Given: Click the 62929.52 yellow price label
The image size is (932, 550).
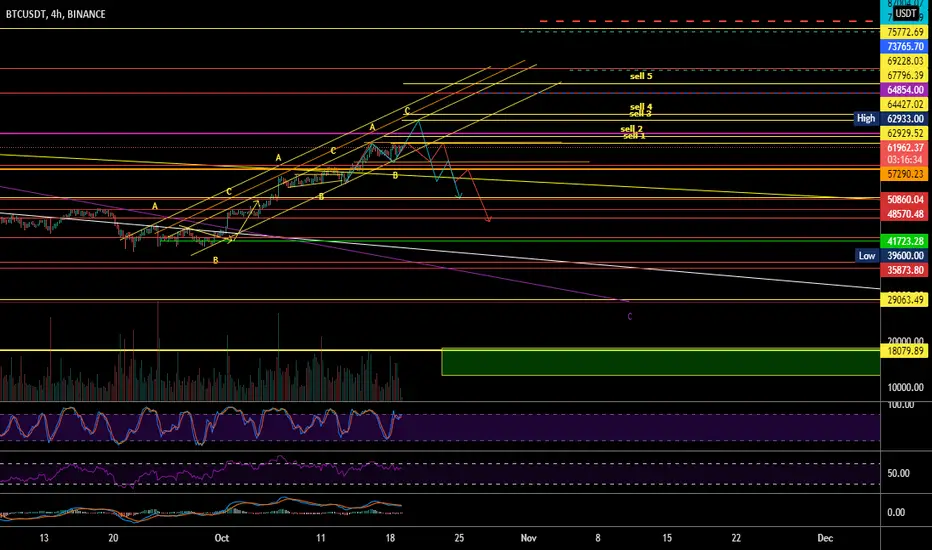Looking at the screenshot, I should pyautogui.click(x=905, y=133).
